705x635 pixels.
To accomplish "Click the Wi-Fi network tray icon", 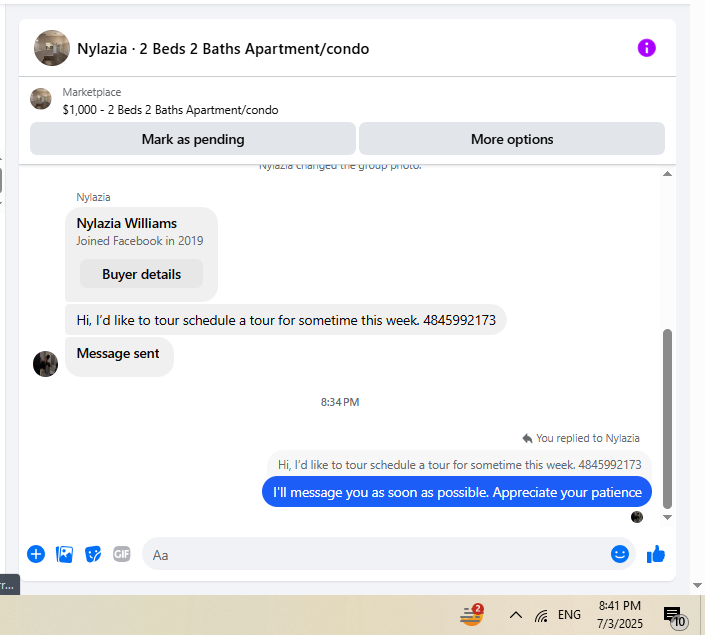I will tap(541, 615).
